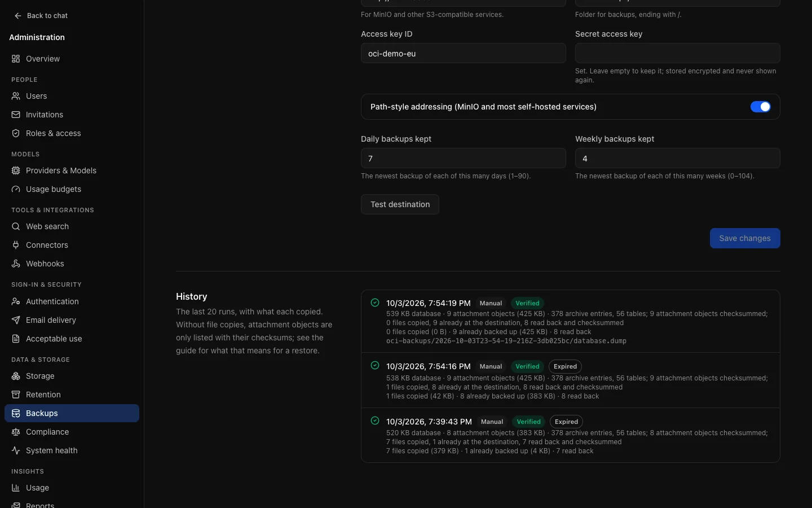The image size is (812, 508).
Task: Click the Authentication user-key icon
Action: pyautogui.click(x=16, y=301)
